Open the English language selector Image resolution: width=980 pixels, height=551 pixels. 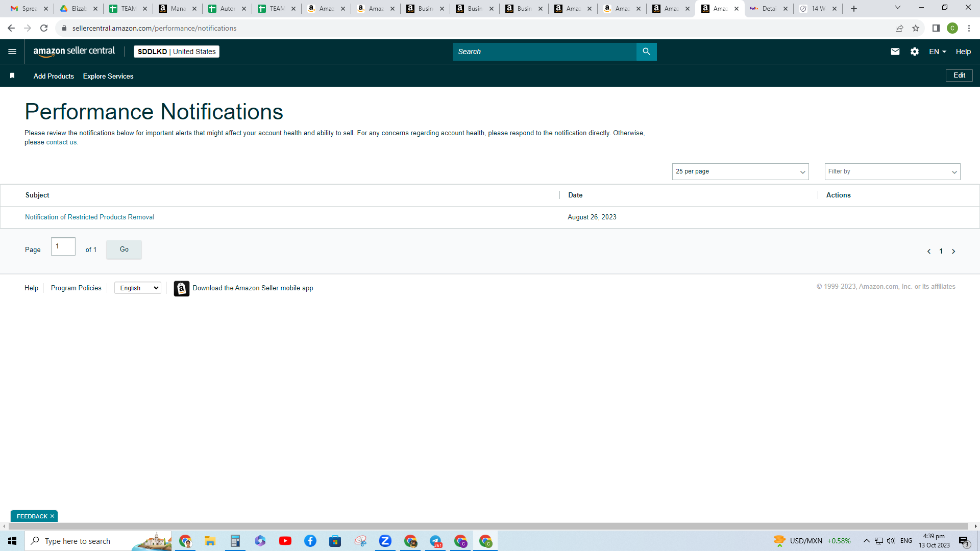pos(138,288)
